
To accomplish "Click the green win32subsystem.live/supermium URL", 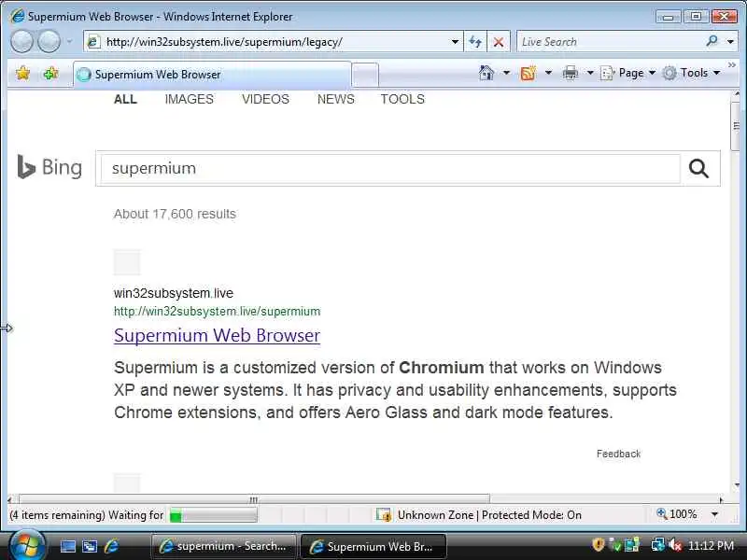I will (217, 312).
